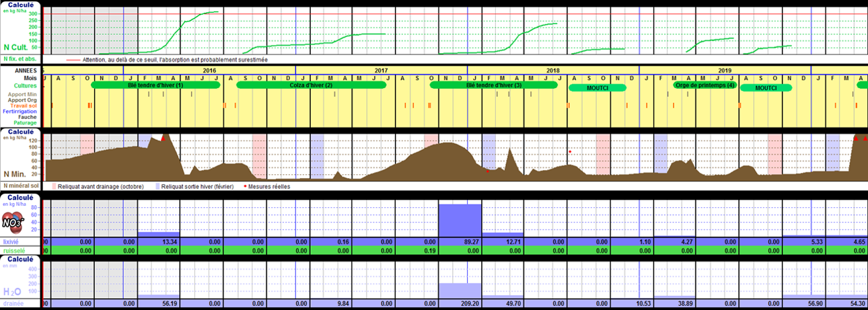This screenshot has width=868, height=310.
Task: Click the Travail sol row label
Action: (24, 106)
